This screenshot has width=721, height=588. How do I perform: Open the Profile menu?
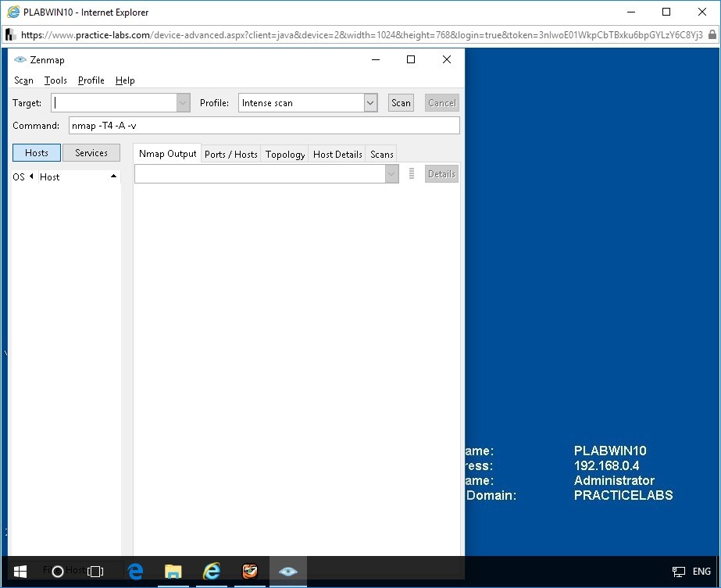coord(91,80)
